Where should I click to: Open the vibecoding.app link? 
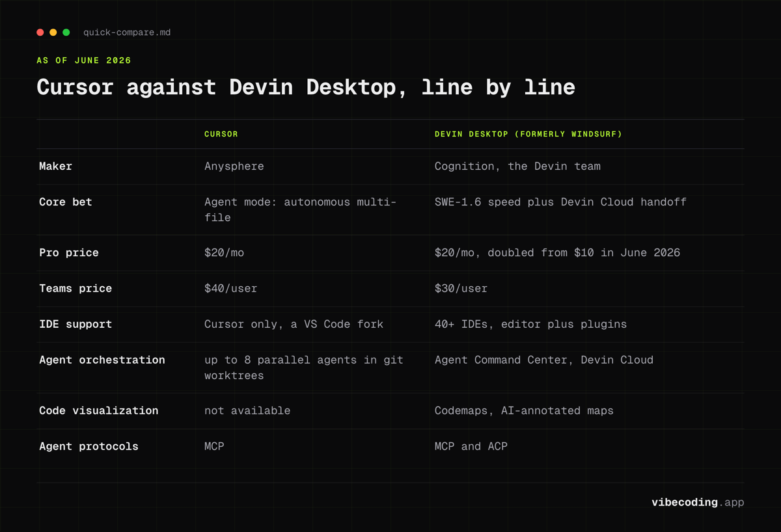click(698, 503)
